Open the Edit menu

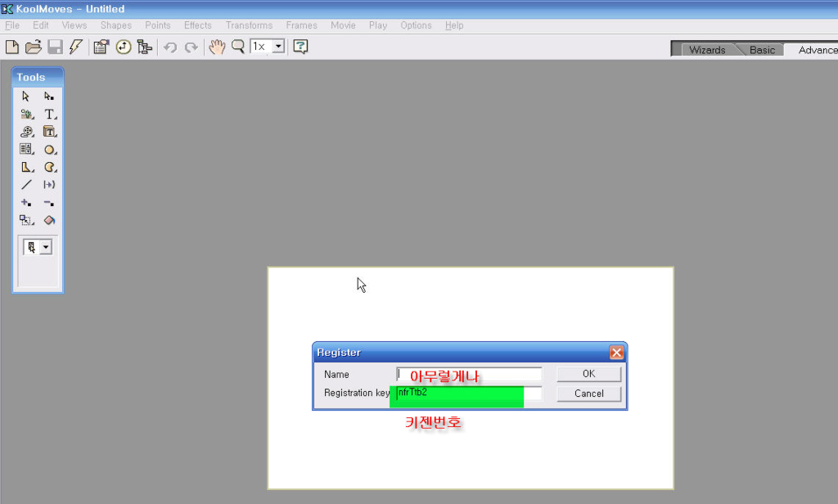click(41, 25)
